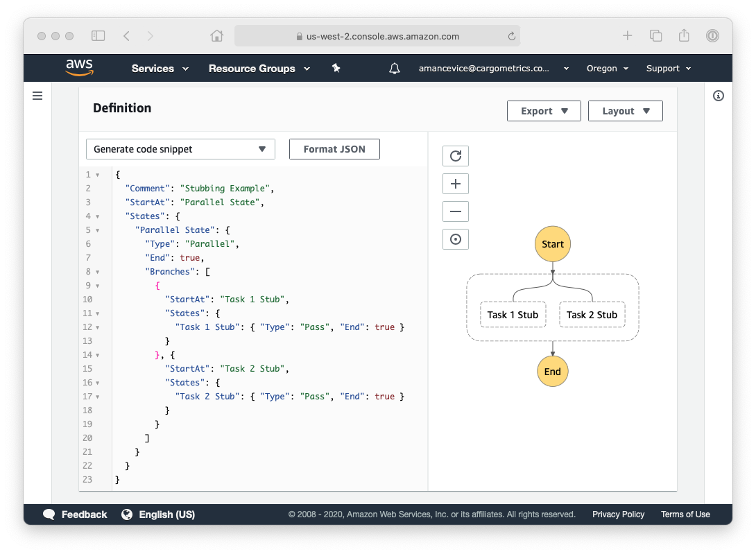Click the "Parallel" type value on line 6
The image size is (756, 554).
[x=209, y=244]
